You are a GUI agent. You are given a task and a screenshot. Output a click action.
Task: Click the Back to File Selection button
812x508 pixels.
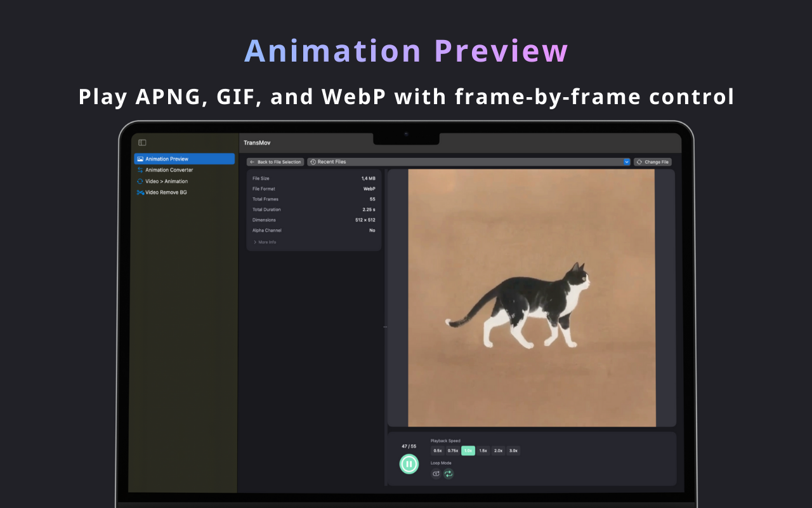(x=275, y=161)
